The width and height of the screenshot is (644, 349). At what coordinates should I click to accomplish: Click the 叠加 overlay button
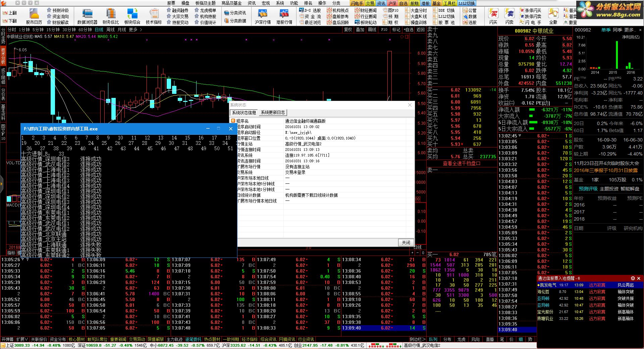click(360, 30)
